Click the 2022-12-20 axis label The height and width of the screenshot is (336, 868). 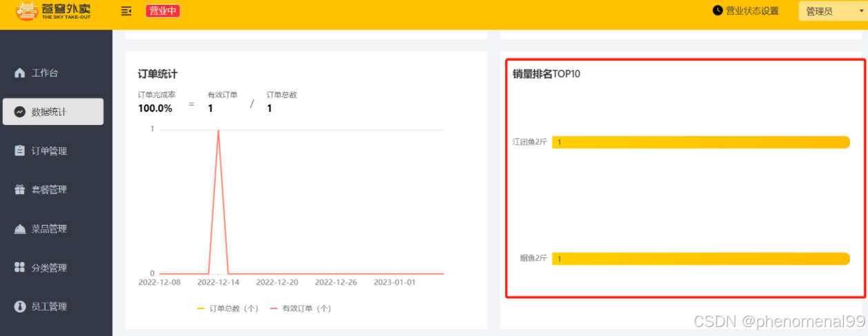pos(277,282)
